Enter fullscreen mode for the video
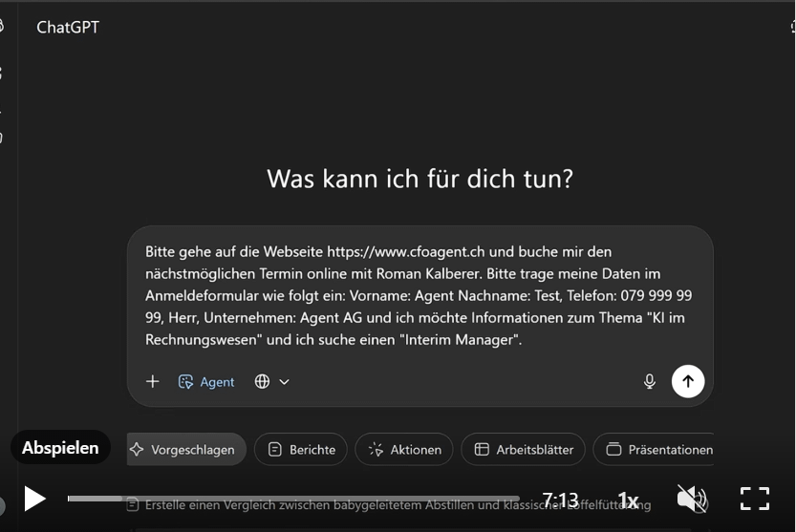Image resolution: width=796 pixels, height=532 pixels. [755, 499]
